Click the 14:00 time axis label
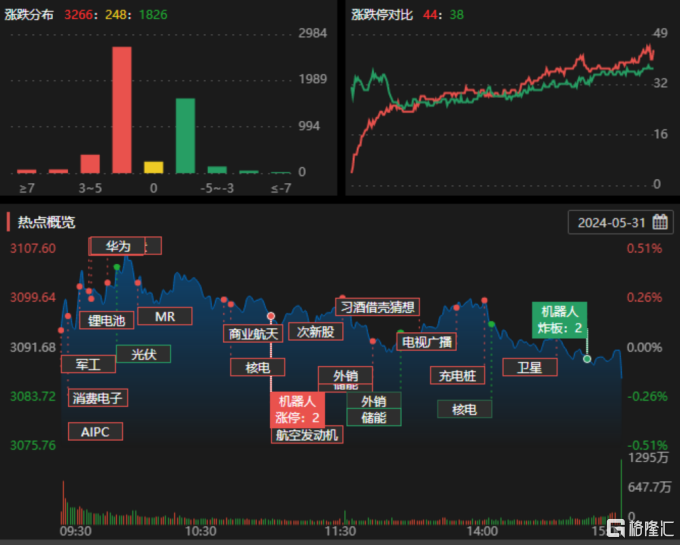681x545 pixels. tap(483, 531)
